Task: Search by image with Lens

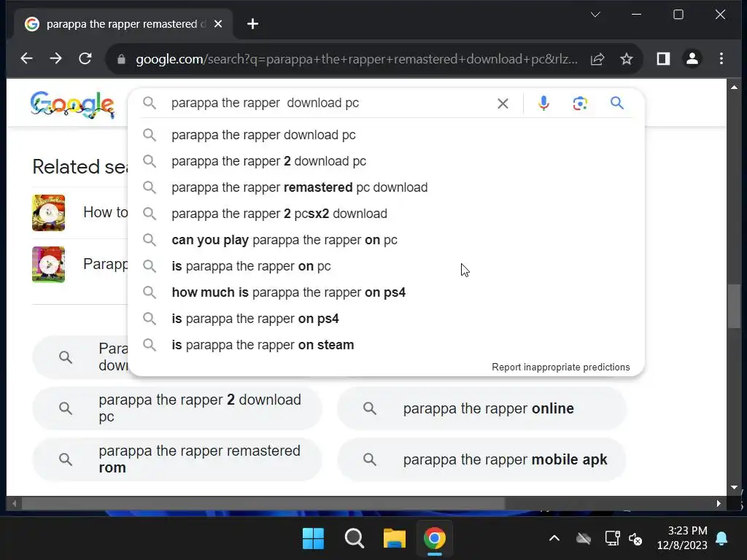Action: (x=580, y=104)
